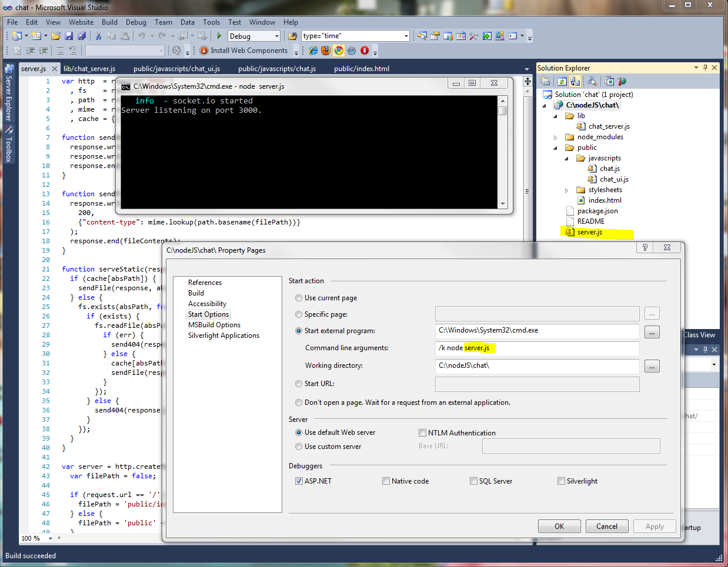
Task: Expand the node_modules folder
Action: [x=555, y=137]
